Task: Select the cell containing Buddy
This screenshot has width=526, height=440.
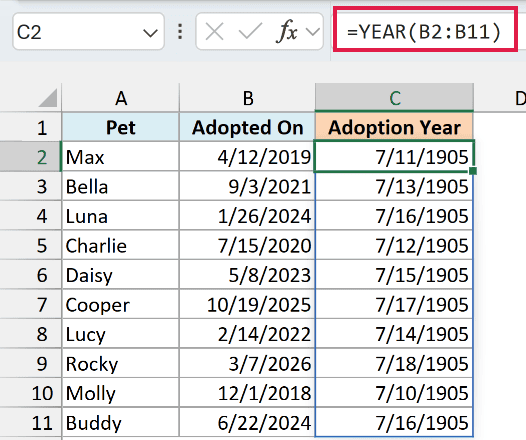Action: [x=121, y=422]
